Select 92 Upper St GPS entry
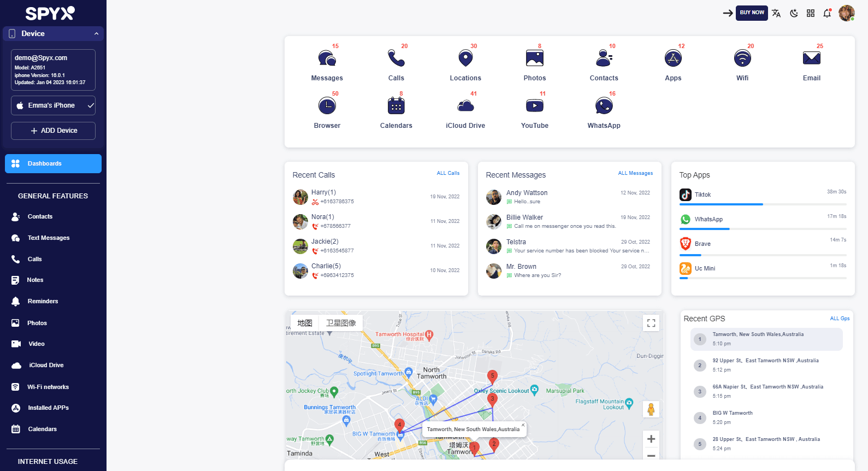868x471 pixels. click(x=766, y=365)
